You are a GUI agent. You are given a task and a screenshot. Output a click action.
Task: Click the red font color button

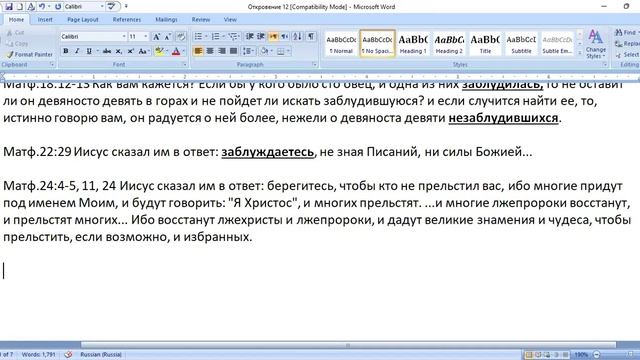click(x=176, y=51)
